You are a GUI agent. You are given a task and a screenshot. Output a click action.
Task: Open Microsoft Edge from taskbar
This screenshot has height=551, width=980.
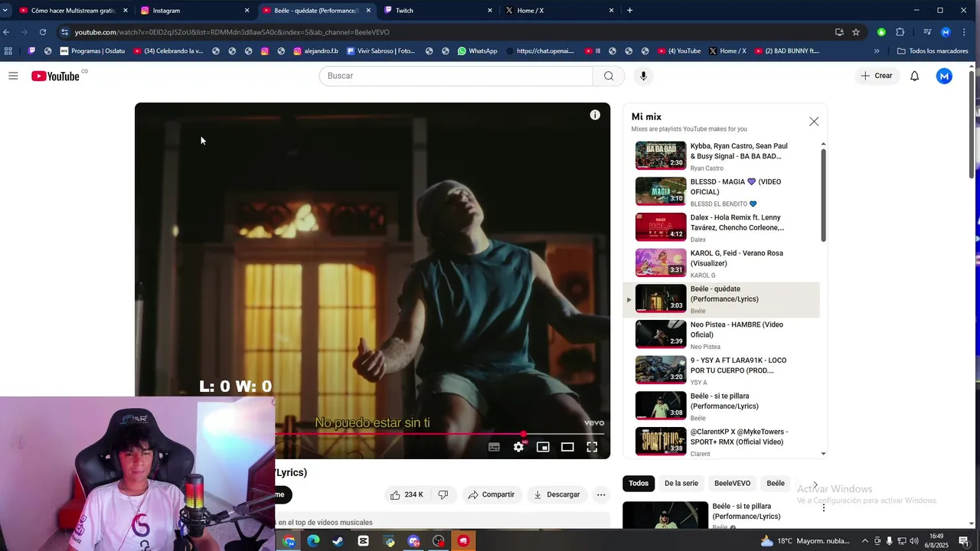[x=313, y=541]
